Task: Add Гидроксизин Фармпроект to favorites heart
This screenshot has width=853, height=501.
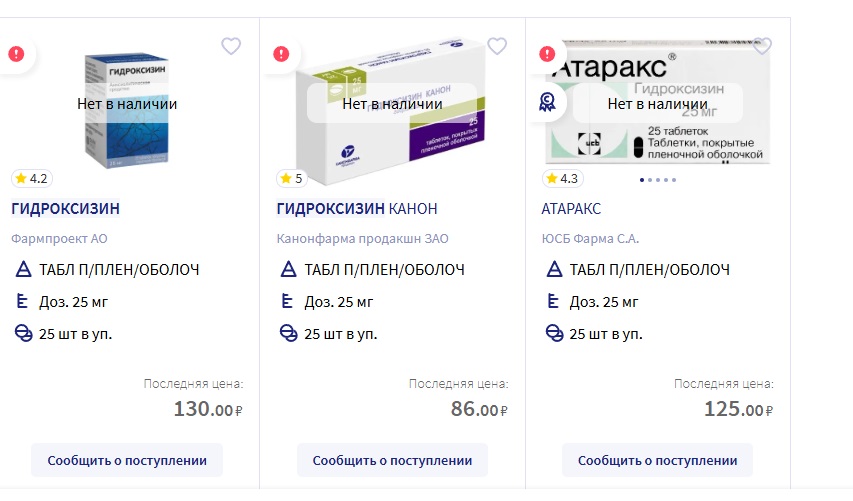Action: click(x=231, y=46)
